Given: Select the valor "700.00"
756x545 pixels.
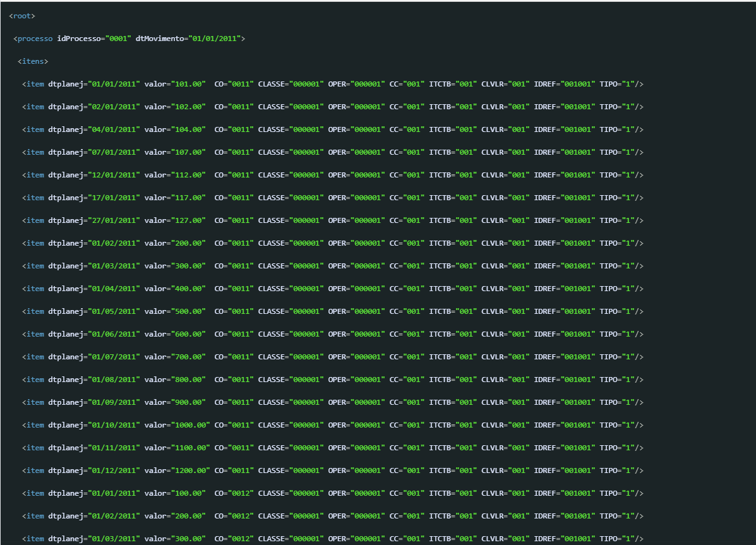Looking at the screenshot, I should coord(188,357).
